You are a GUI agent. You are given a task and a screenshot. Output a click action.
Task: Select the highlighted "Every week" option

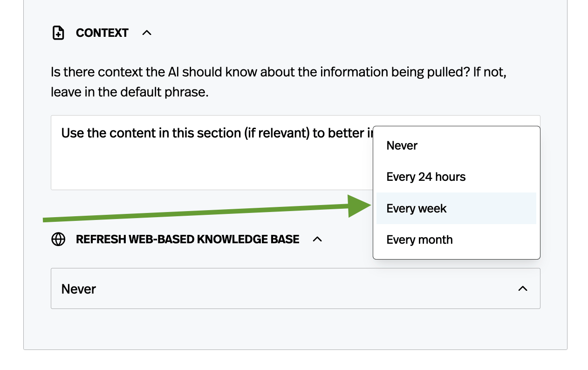coord(417,208)
